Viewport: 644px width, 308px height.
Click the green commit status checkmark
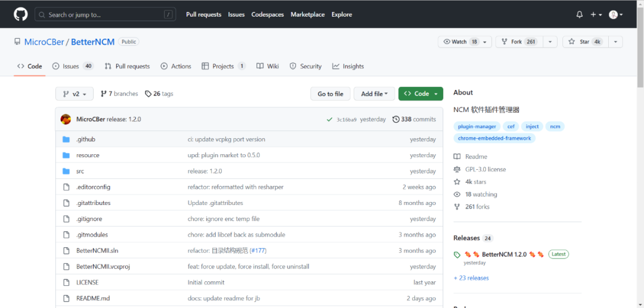[x=329, y=119]
